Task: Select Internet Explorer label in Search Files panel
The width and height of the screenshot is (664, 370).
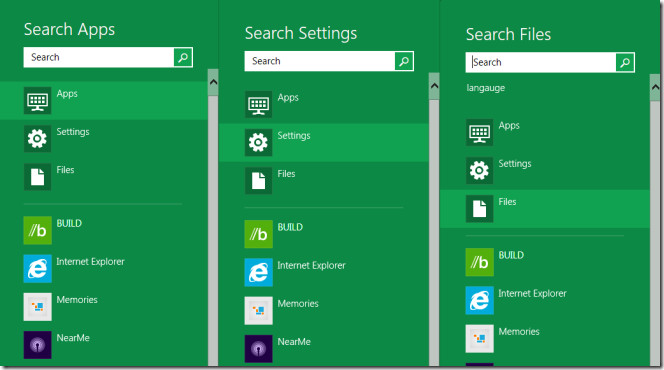Action: coord(532,293)
